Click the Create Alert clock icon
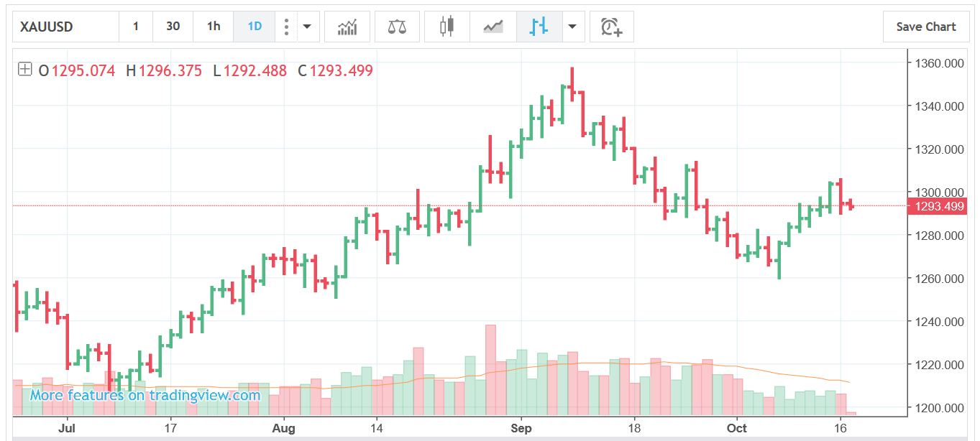Screen dimensions: 980x441 pos(611,27)
